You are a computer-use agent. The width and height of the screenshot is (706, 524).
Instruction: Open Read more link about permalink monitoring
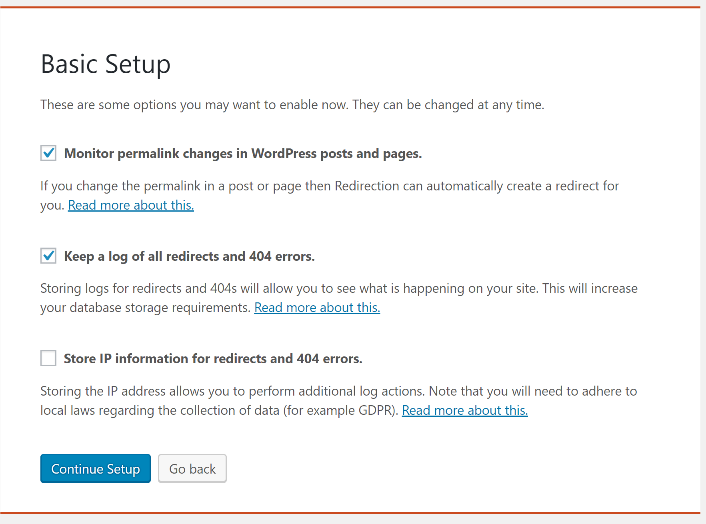tap(131, 205)
